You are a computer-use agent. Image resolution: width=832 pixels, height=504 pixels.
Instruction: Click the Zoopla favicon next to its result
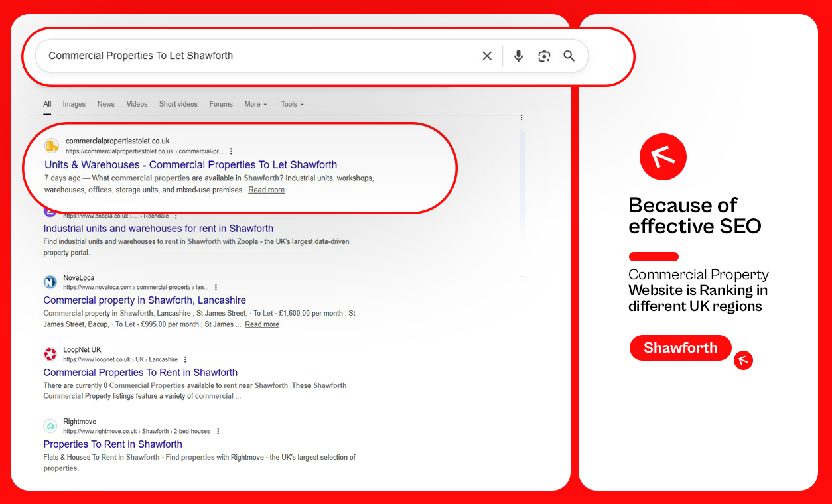(50, 211)
